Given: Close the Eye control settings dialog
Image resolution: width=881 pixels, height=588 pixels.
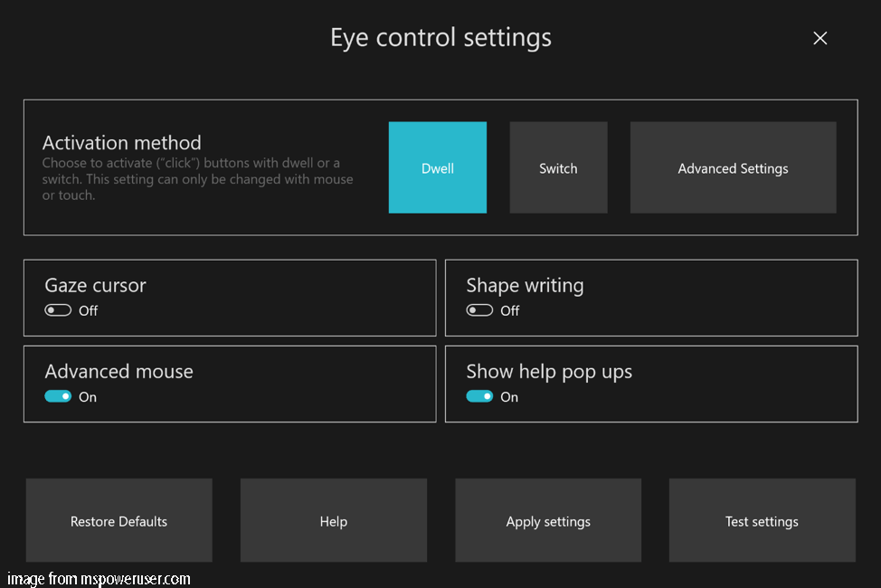Looking at the screenshot, I should (x=819, y=38).
